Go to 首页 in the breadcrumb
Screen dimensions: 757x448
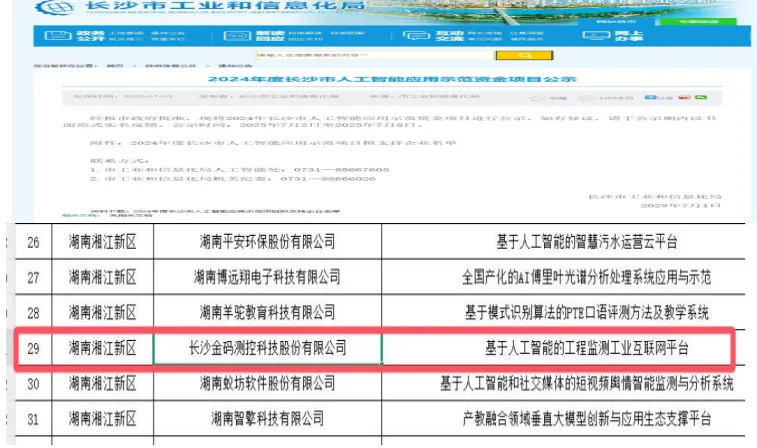(x=115, y=64)
